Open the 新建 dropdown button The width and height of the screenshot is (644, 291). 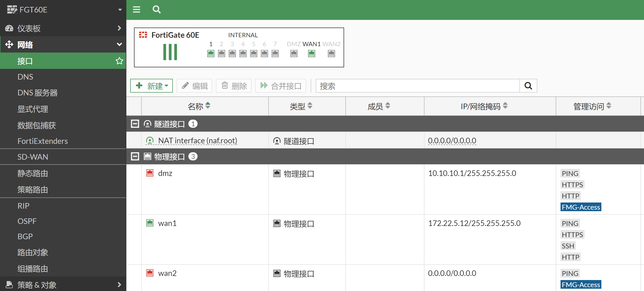pos(152,86)
